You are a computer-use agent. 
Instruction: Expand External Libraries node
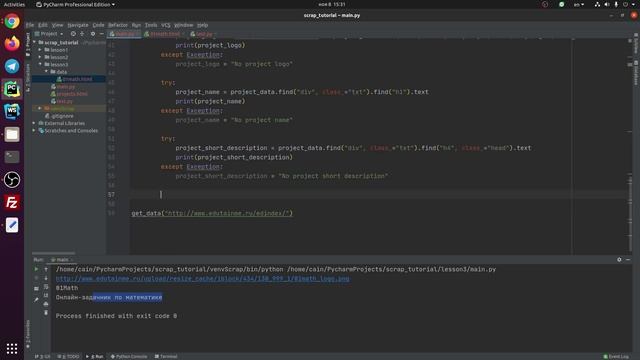34,123
